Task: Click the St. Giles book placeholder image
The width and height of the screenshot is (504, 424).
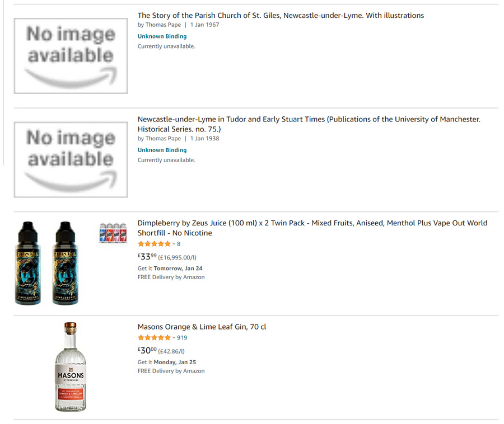Action: (71, 56)
